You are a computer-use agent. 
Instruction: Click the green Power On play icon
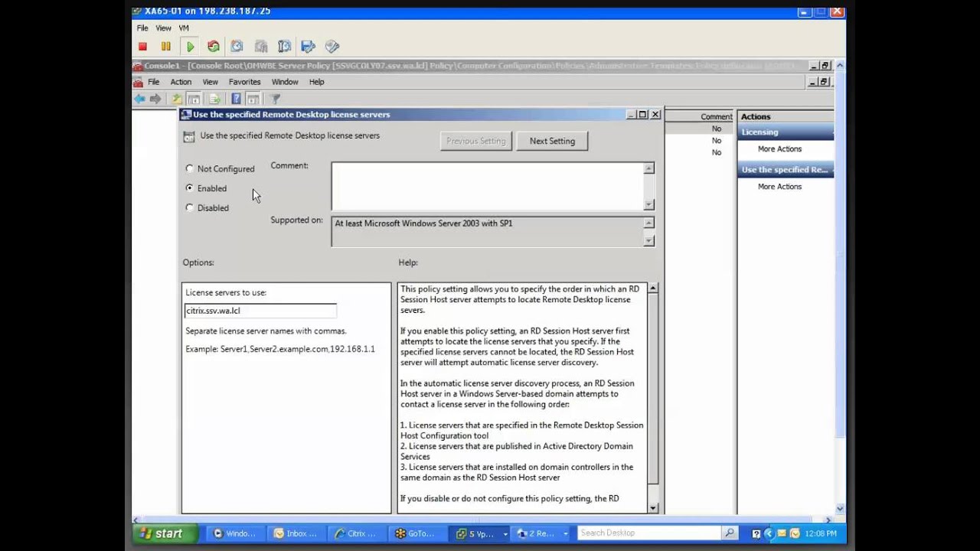(190, 47)
